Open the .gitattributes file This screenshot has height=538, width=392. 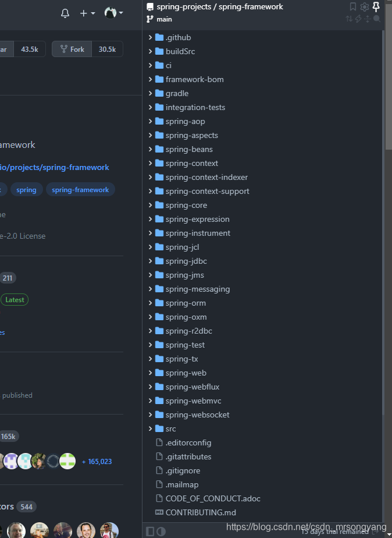(188, 456)
